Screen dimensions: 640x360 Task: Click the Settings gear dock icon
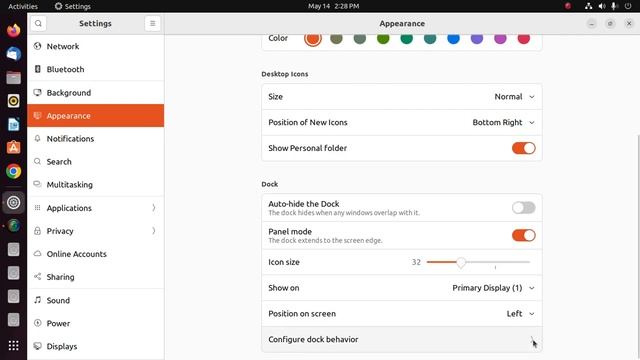13,202
